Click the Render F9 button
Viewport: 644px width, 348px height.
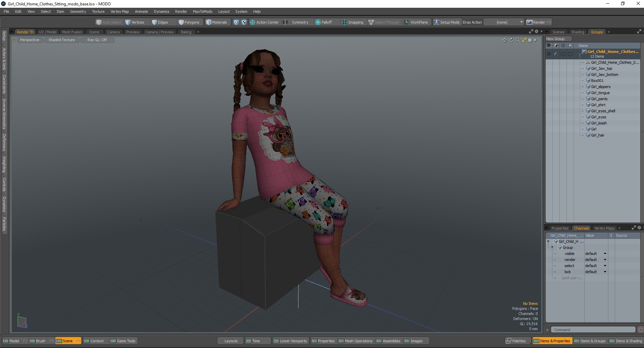539,22
